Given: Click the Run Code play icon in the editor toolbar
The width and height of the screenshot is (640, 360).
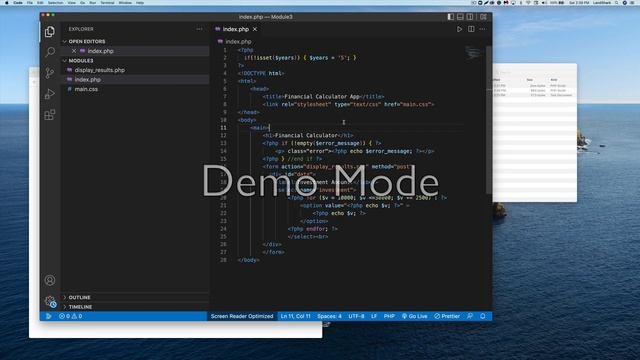Looking at the screenshot, I should pyautogui.click(x=459, y=29).
